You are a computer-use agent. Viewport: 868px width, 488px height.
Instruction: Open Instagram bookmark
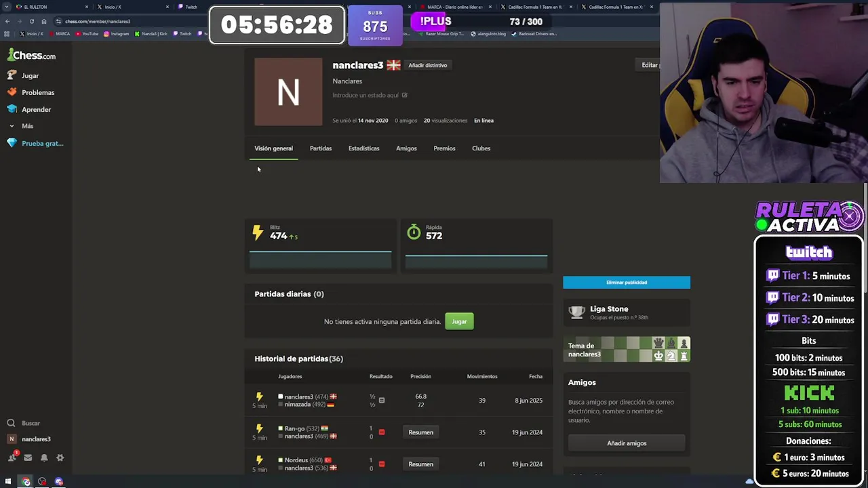point(117,34)
